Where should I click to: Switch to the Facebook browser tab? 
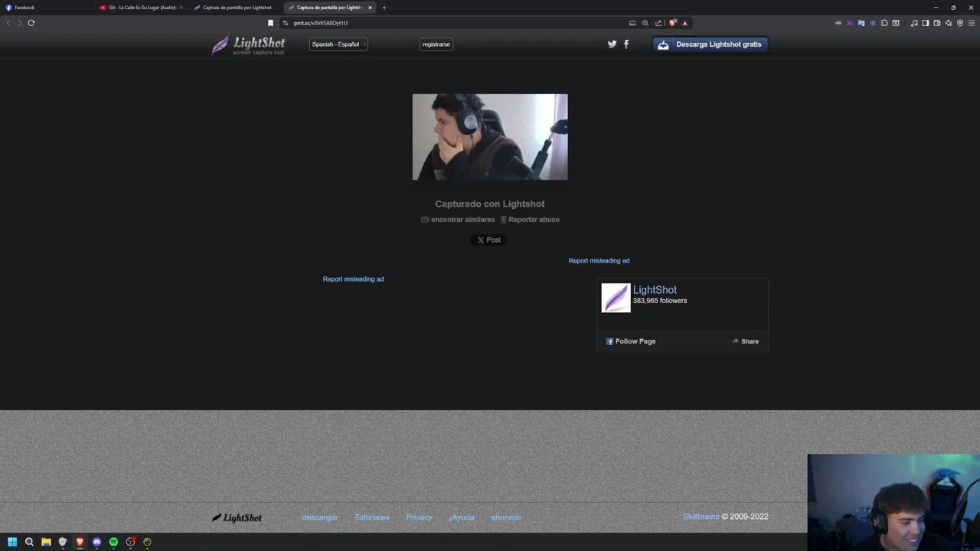[x=46, y=8]
